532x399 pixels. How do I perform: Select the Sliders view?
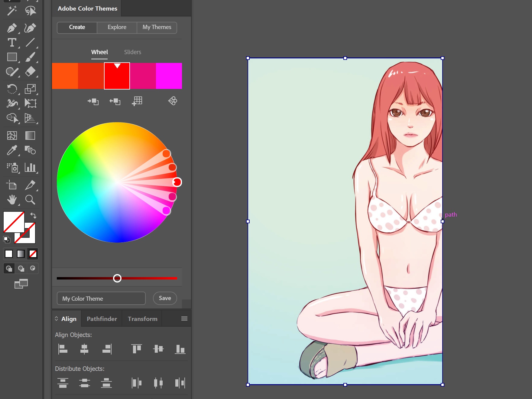pos(132,52)
